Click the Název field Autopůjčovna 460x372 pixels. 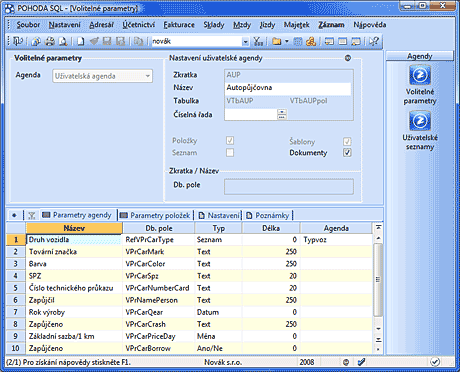pos(288,88)
